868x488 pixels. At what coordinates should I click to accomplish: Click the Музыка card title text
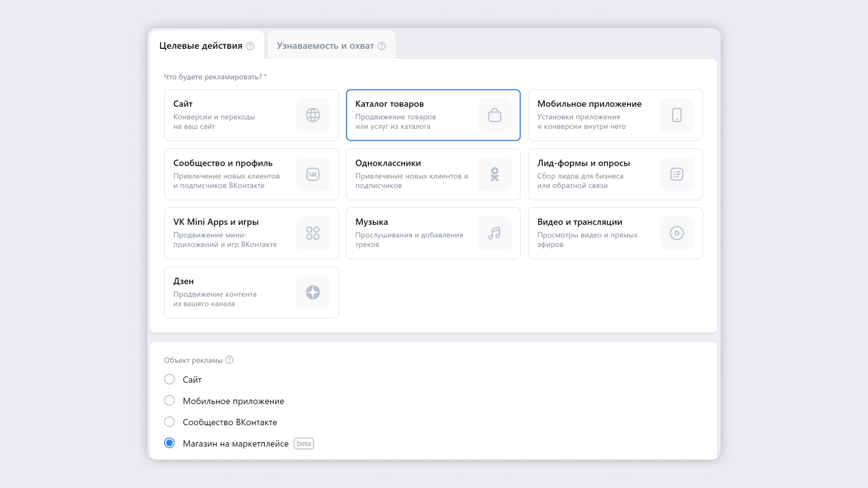tap(372, 222)
